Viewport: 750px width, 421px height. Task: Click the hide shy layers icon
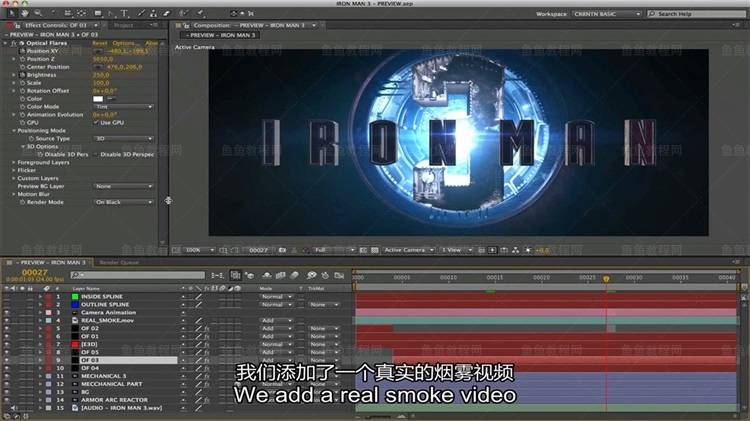tap(266, 276)
